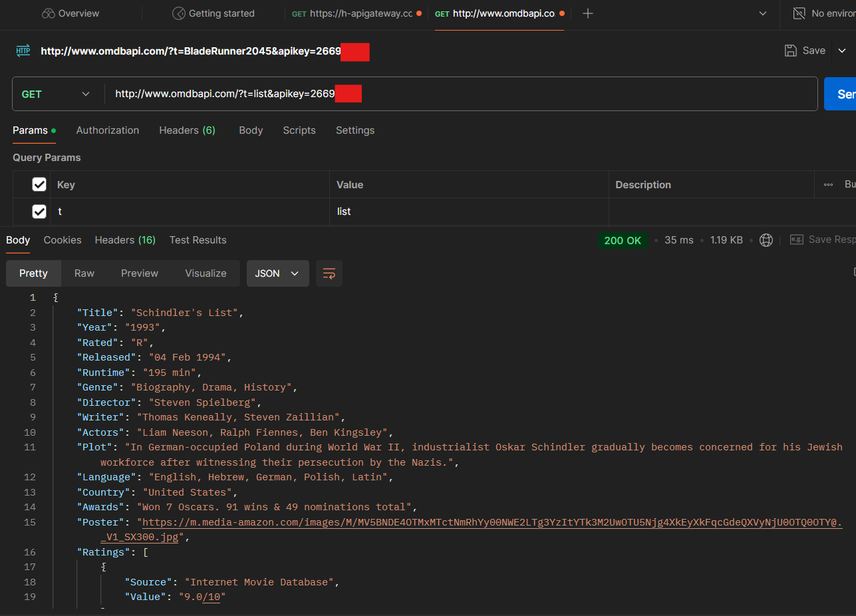Click the 200 OK status badge
This screenshot has width=856, height=616.
pyautogui.click(x=623, y=240)
